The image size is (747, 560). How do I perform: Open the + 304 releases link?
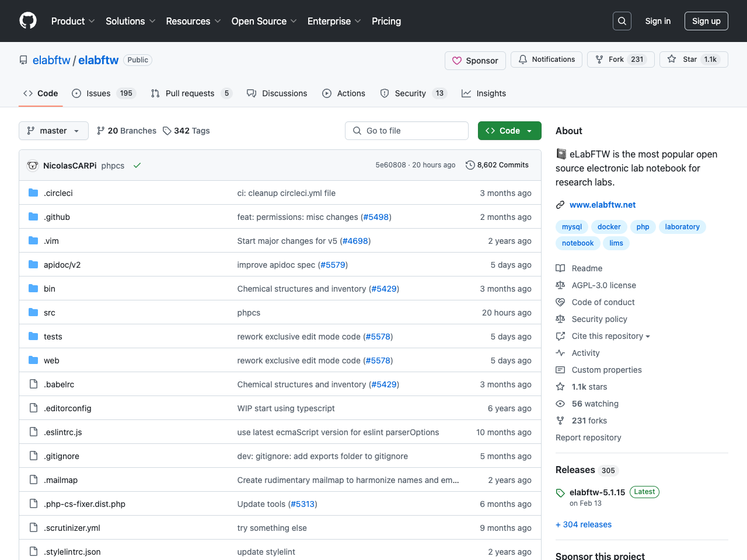click(x=584, y=524)
